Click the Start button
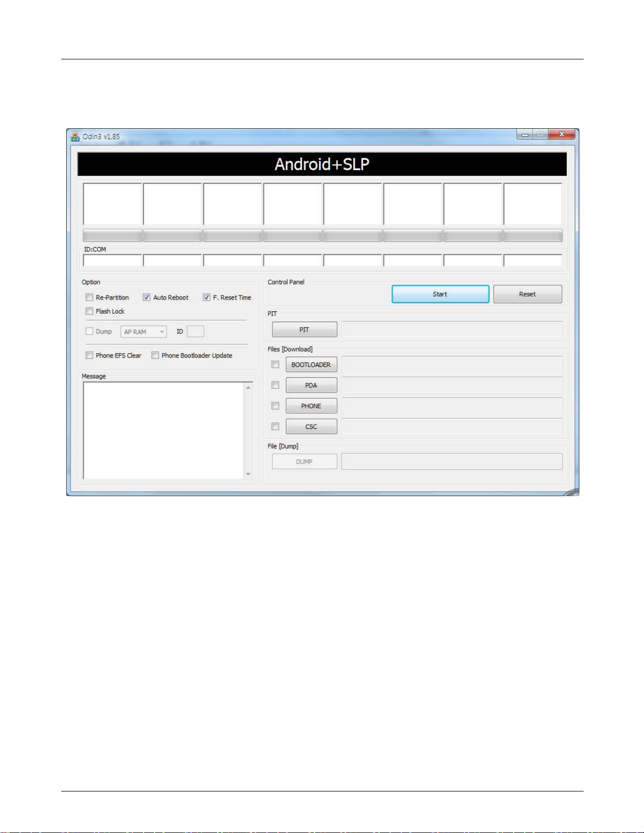 coord(440,294)
